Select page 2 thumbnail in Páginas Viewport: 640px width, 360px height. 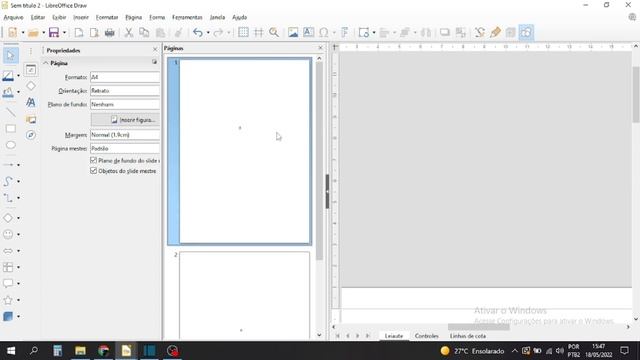[x=244, y=295]
